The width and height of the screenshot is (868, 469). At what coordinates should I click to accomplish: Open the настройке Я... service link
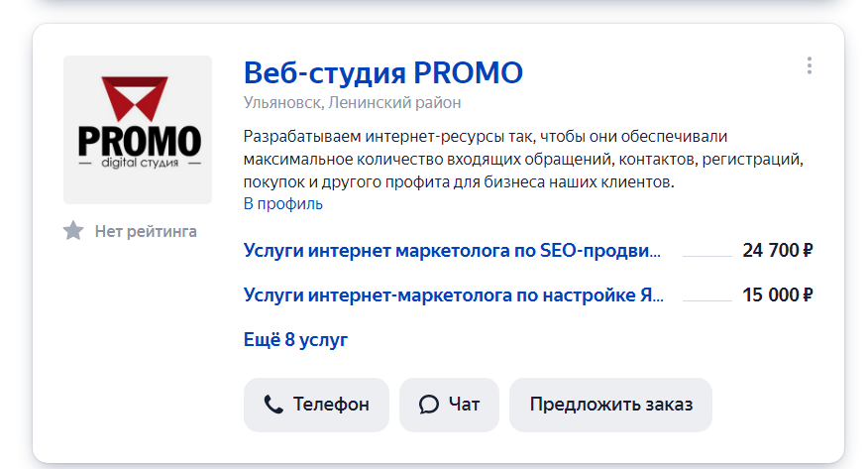click(454, 295)
